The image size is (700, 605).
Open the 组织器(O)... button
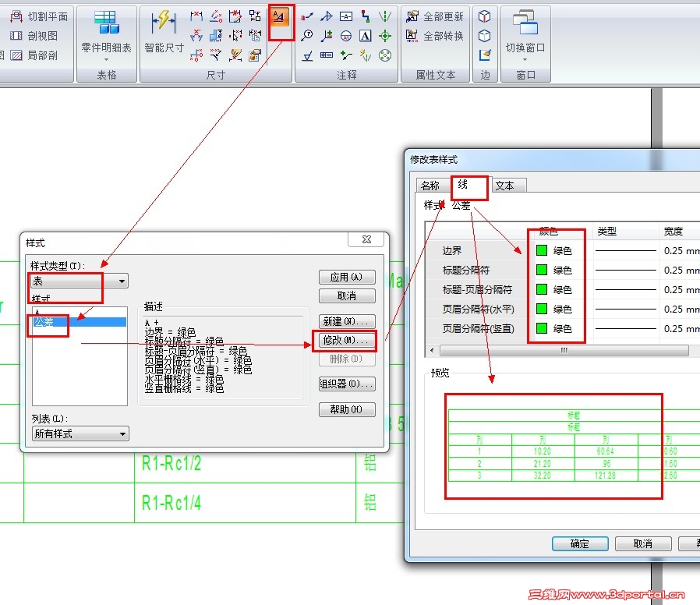347,384
